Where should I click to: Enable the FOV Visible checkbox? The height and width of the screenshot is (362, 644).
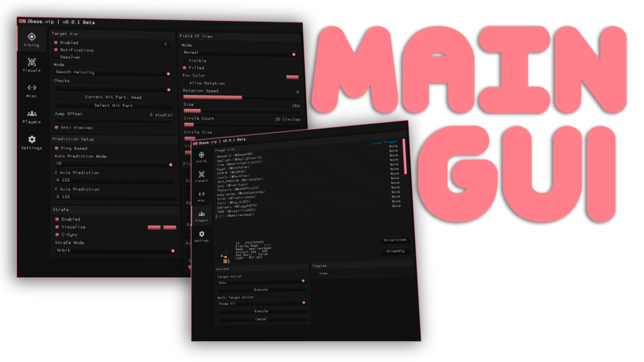point(184,61)
